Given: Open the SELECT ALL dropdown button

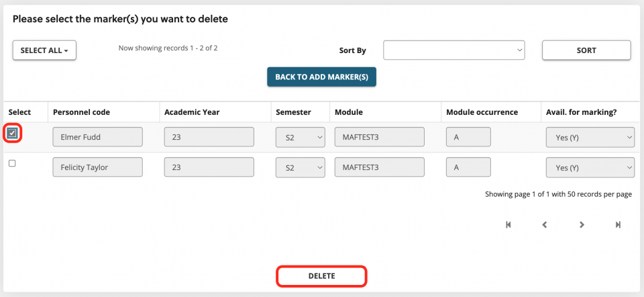Looking at the screenshot, I should 44,50.
